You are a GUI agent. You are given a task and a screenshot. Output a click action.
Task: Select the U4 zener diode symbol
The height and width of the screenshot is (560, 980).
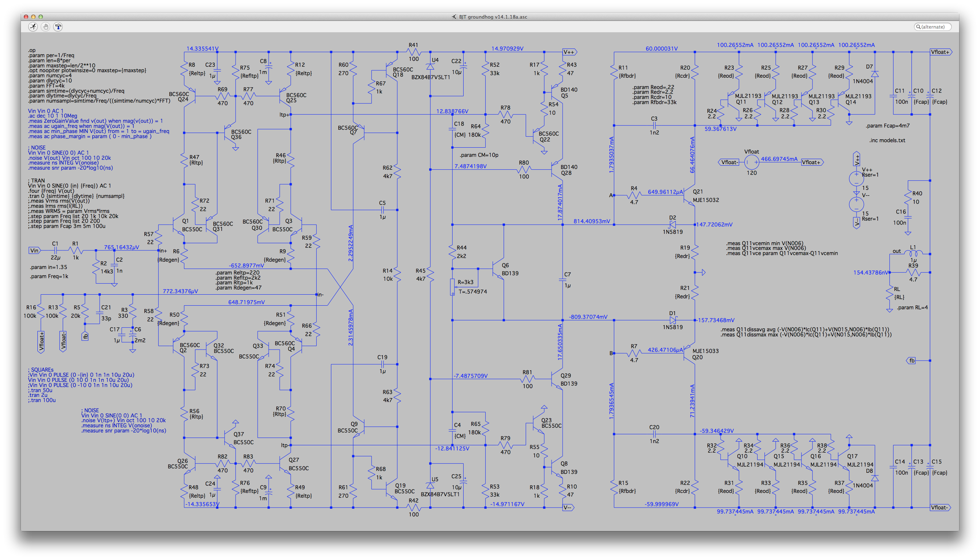[430, 67]
